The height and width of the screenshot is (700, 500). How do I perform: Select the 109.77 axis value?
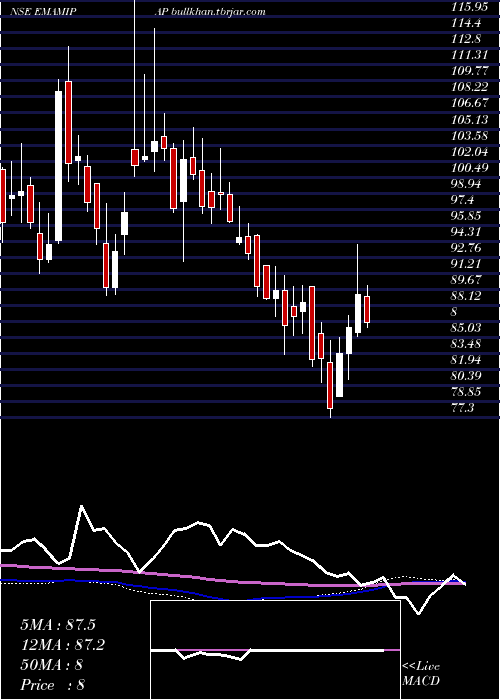471,71
